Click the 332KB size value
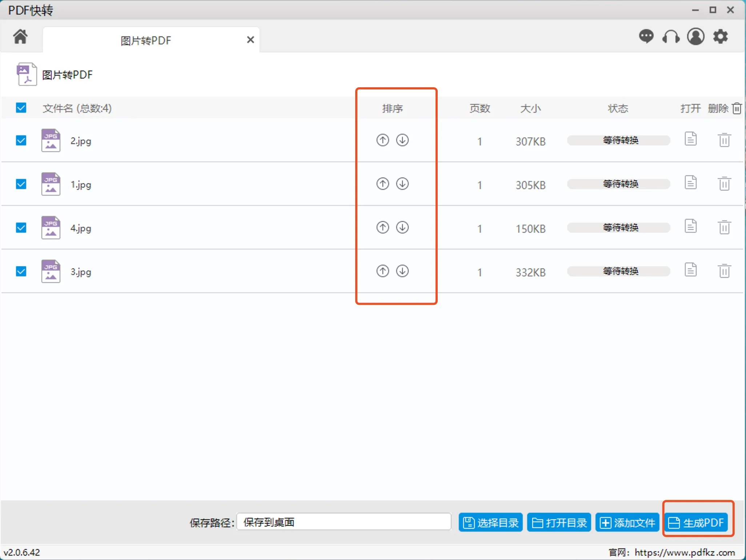This screenshot has width=746, height=560. [530, 272]
